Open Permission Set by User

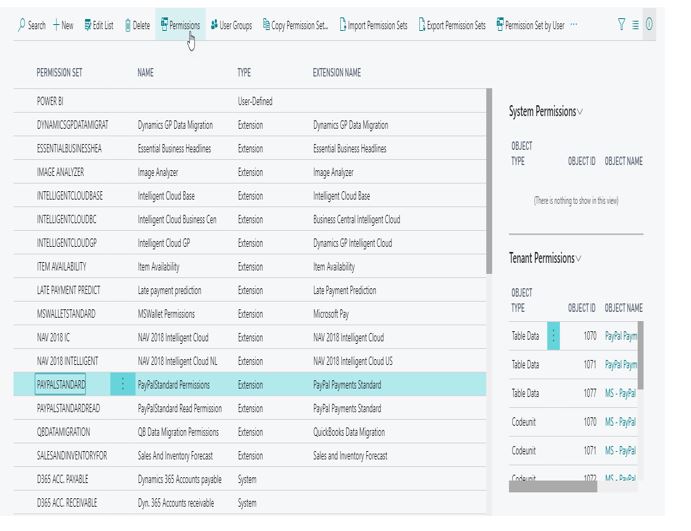tap(530, 25)
